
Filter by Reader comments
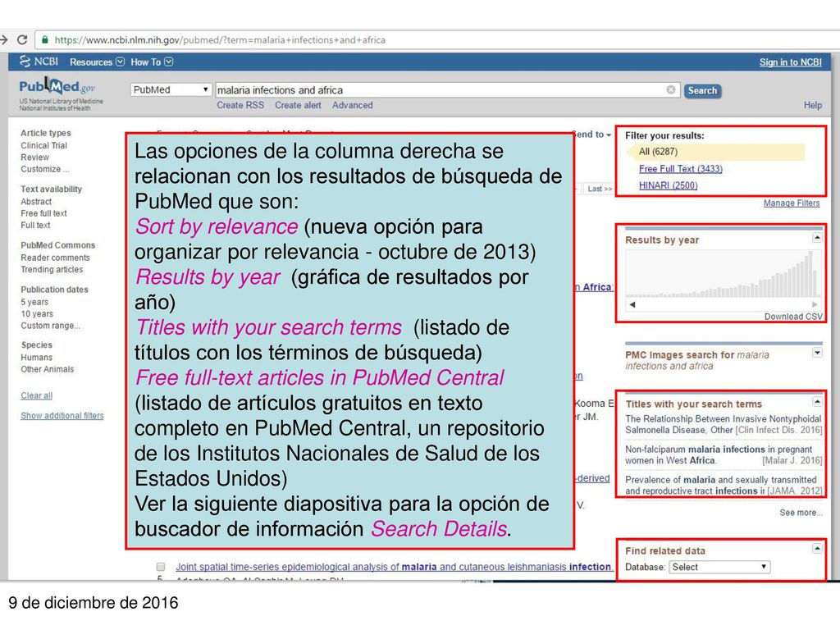[x=55, y=258]
